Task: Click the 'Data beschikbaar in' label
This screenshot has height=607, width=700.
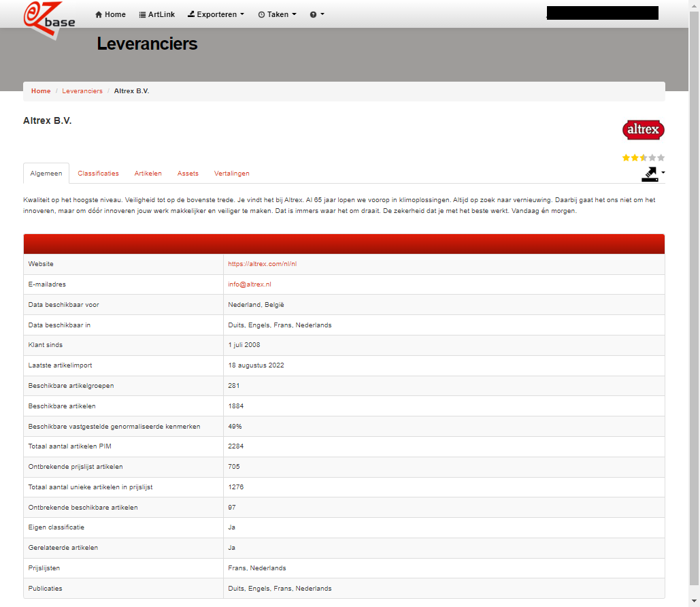Action: [59, 325]
